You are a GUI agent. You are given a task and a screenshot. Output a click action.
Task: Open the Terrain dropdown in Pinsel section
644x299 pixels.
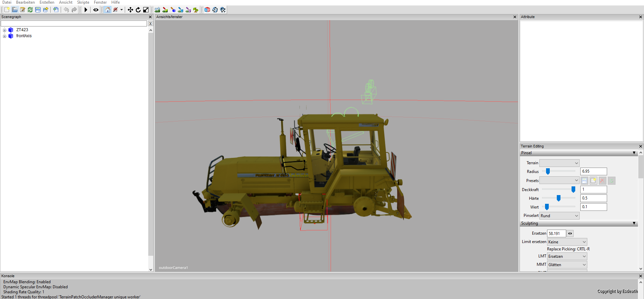tap(559, 163)
